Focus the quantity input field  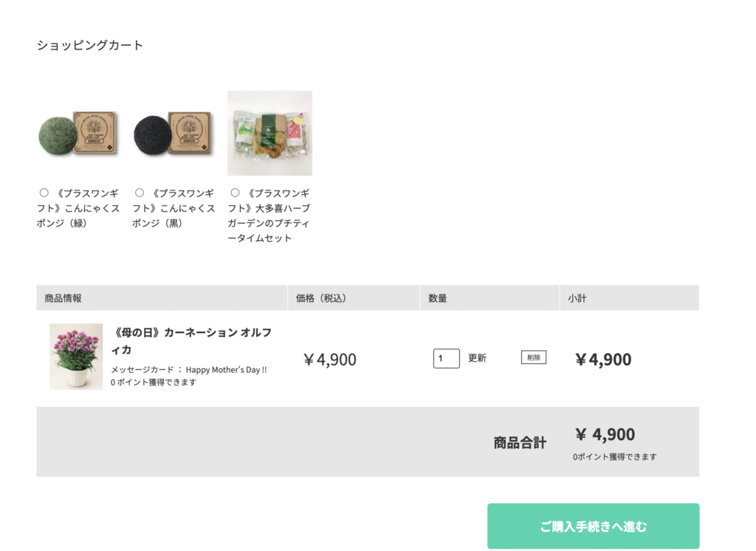click(x=446, y=358)
